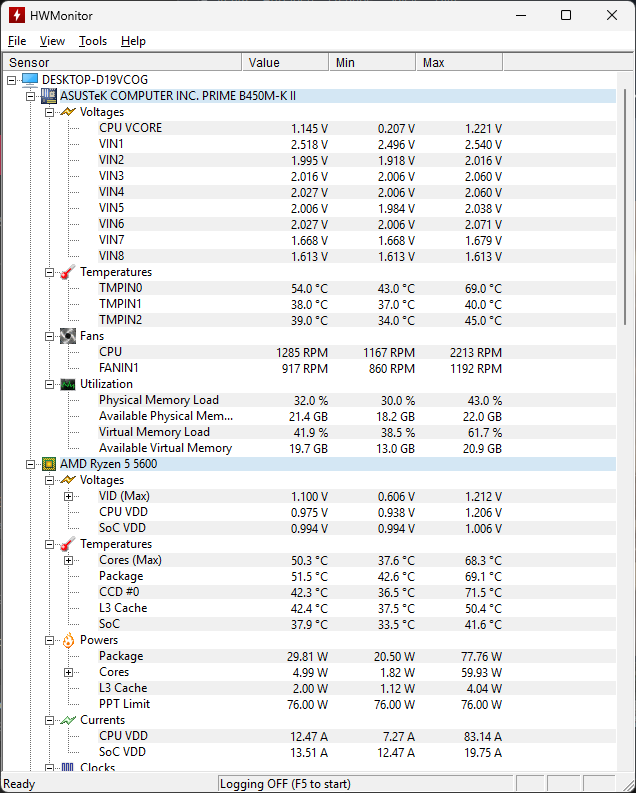The width and height of the screenshot is (636, 793).
Task: Click the Logging OFF status bar text
Action: [285, 784]
